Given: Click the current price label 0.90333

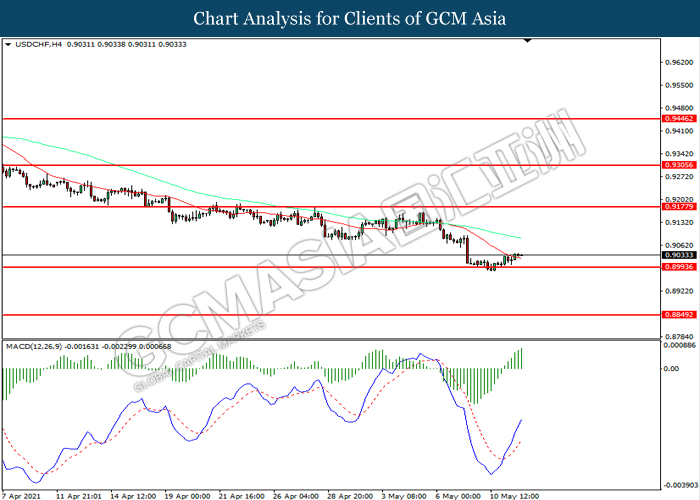Looking at the screenshot, I should 679,255.
